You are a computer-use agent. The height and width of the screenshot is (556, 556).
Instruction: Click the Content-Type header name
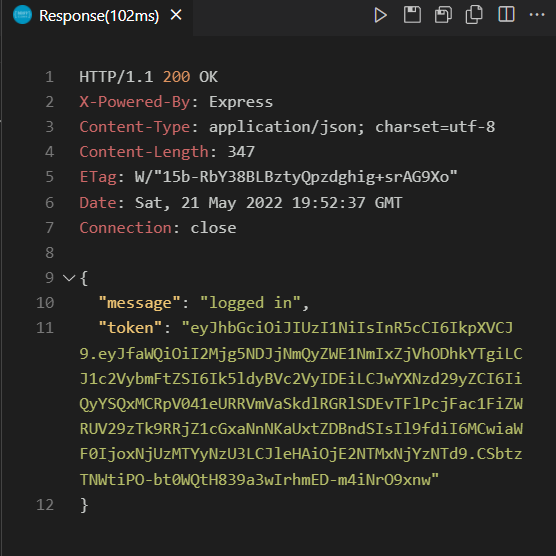(135, 127)
